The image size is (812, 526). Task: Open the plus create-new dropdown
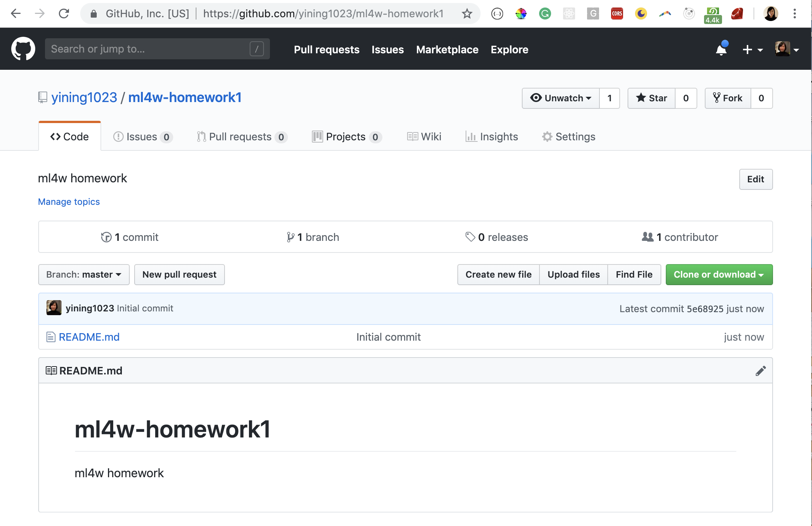pyautogui.click(x=752, y=50)
